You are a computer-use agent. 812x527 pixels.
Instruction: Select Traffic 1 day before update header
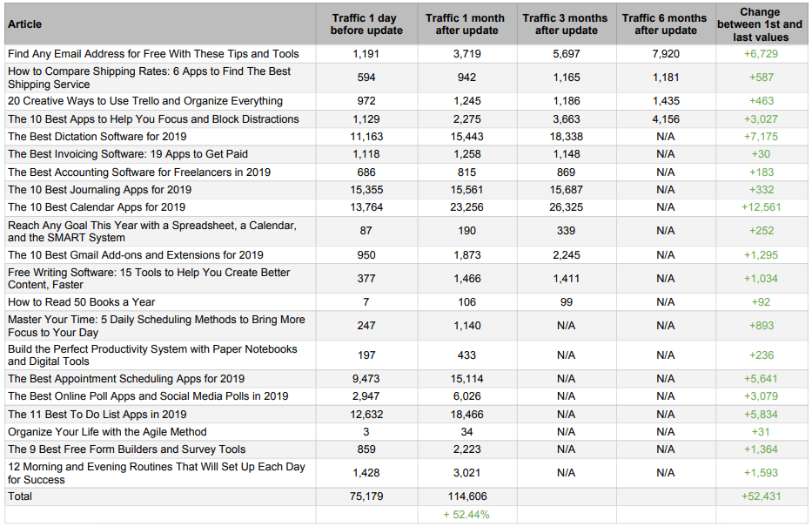tap(366, 24)
